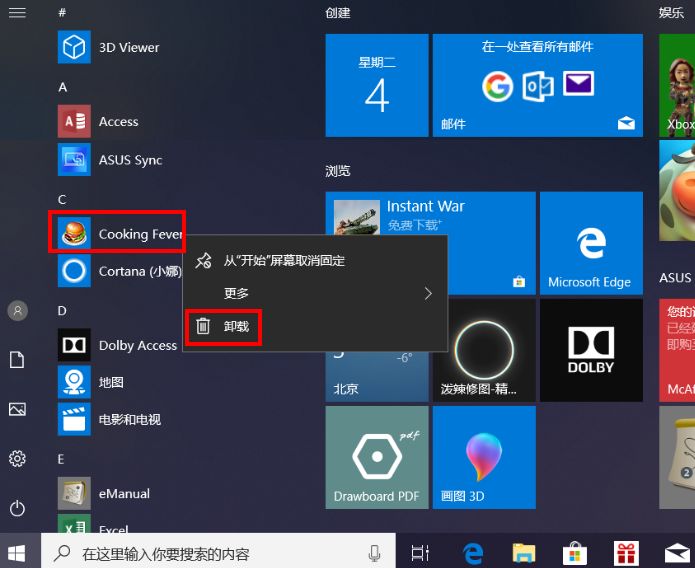
Task: Click the 娱乐 tile group title
Action: 671,13
